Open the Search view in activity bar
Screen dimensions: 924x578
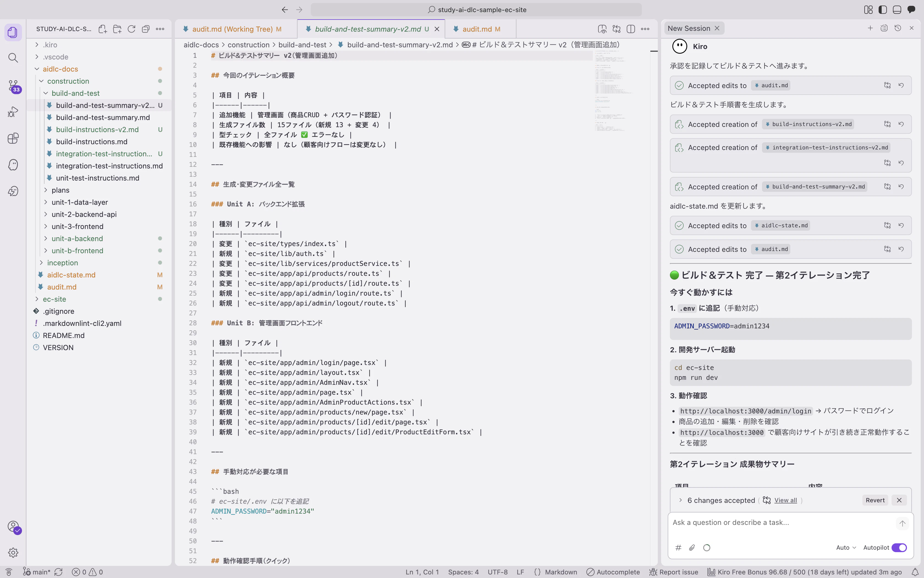[13, 58]
